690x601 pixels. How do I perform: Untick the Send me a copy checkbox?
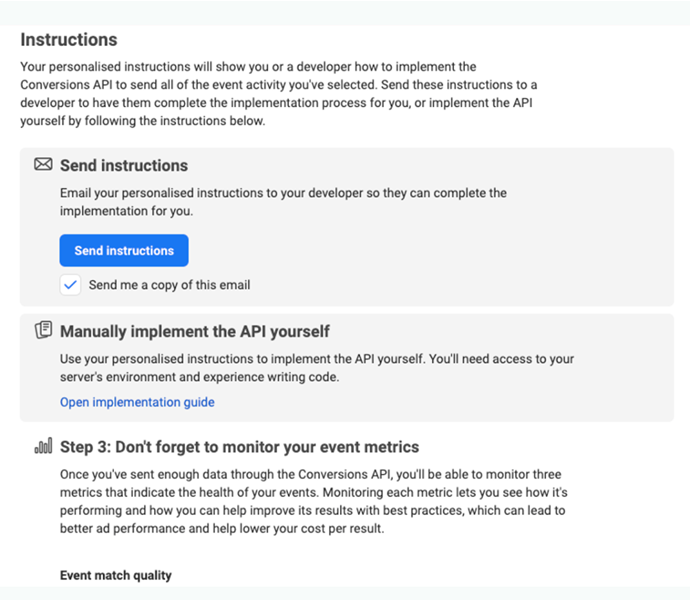tap(70, 285)
